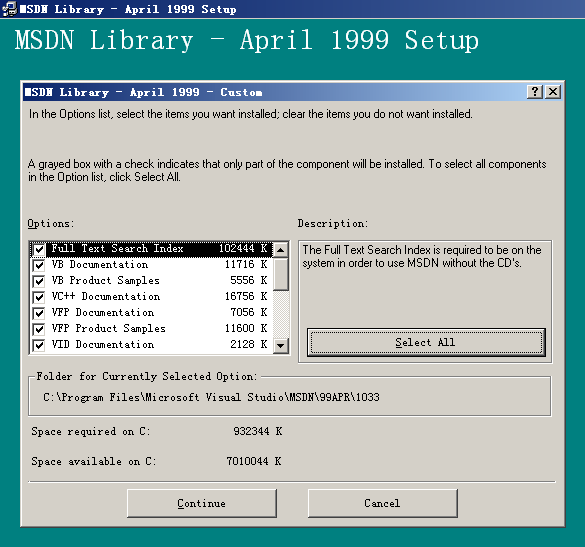Click the 5556 K size value
This screenshot has width=585, height=547.
point(249,281)
